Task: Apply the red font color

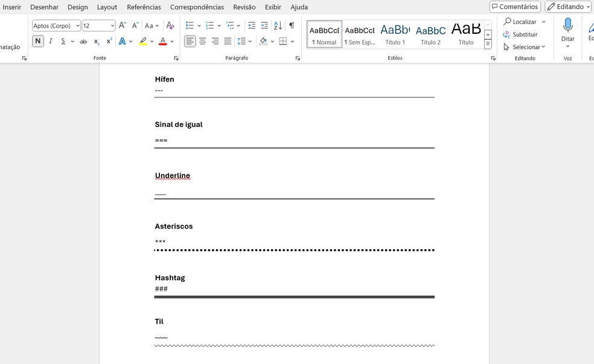Action: pyautogui.click(x=162, y=41)
